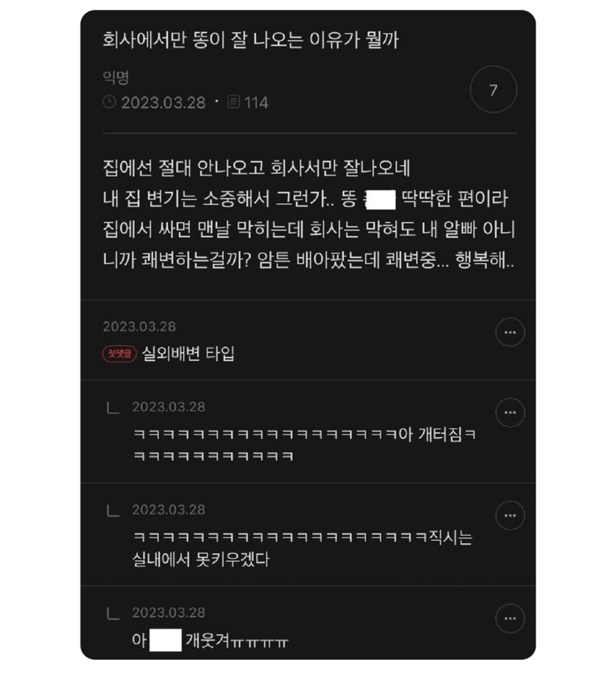
Task: Click reply arrow icon of 개웃겨 comment
Action: pos(113,613)
